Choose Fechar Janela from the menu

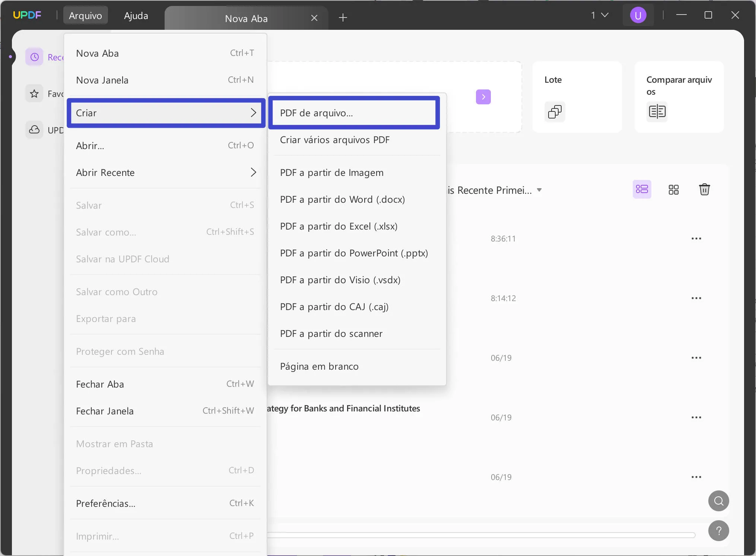[165, 411]
